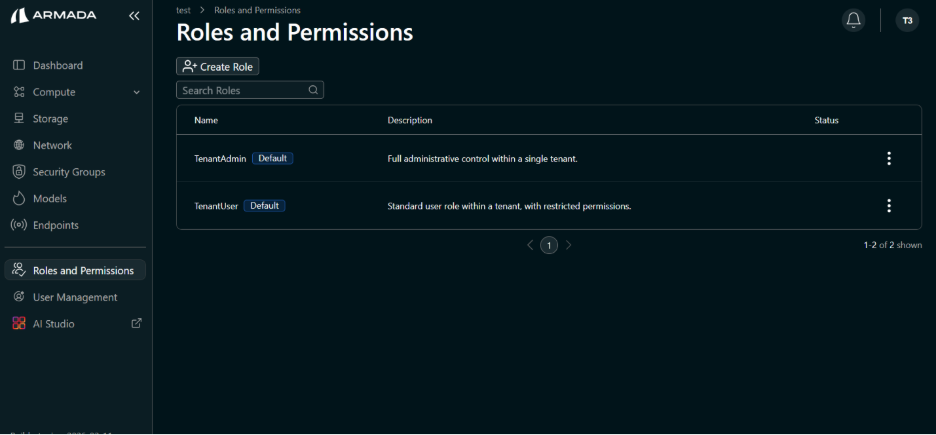Expand the Compute menu chevron
Viewport: 936px width, 435px height.
(x=137, y=93)
